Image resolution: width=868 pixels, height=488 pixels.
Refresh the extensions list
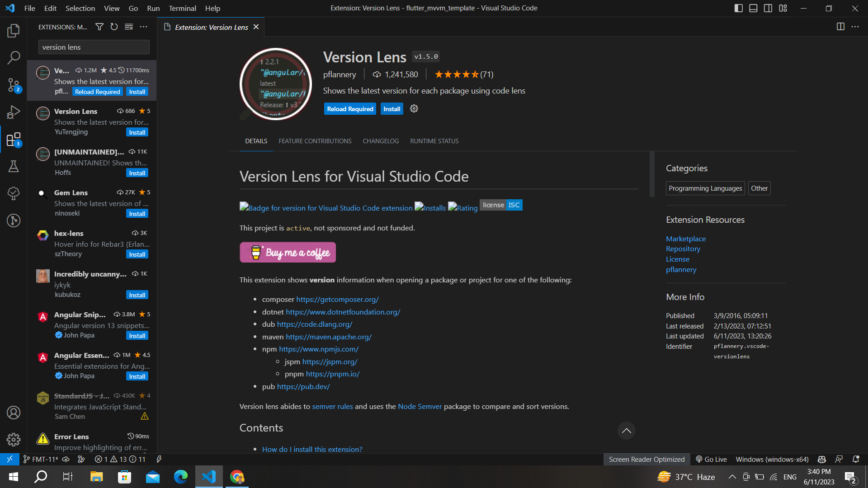[x=114, y=27]
